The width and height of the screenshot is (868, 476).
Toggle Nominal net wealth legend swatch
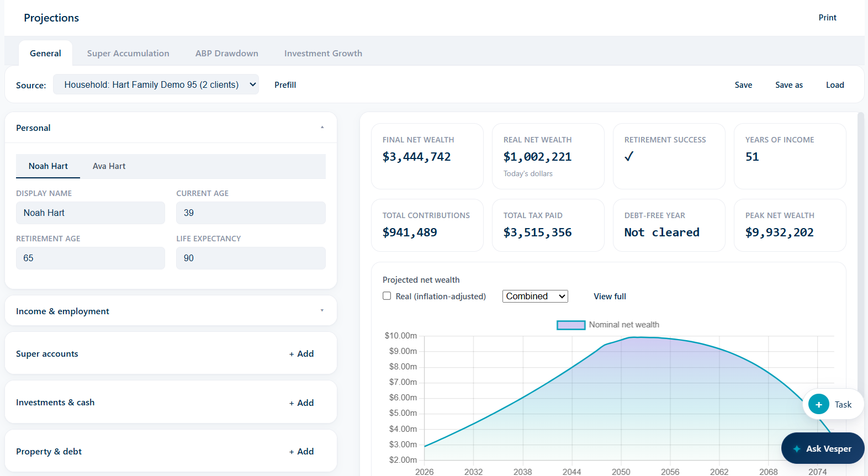pos(571,325)
